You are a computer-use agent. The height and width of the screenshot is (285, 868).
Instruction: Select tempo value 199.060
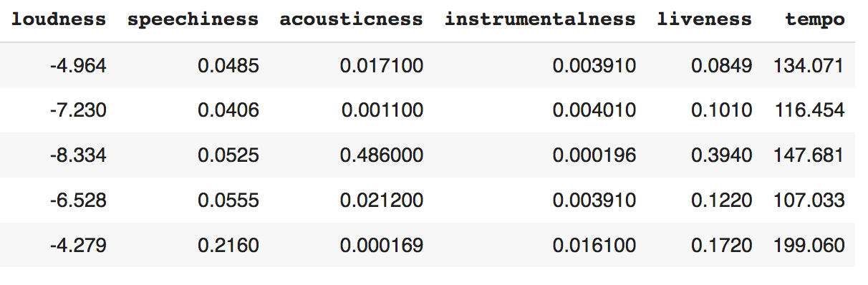[x=809, y=246]
